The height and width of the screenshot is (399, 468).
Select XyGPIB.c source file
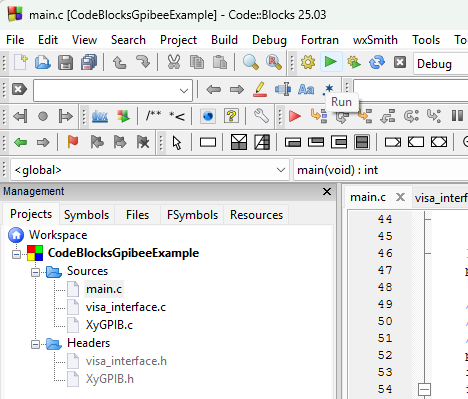pos(109,325)
